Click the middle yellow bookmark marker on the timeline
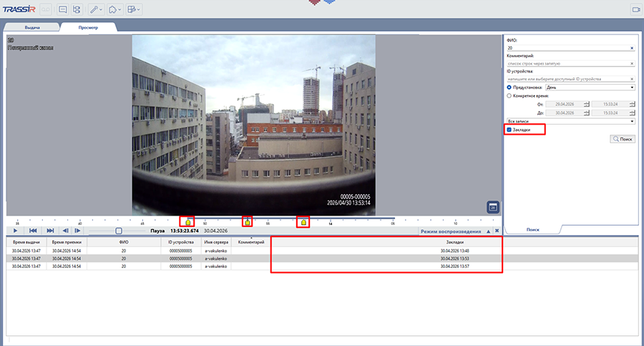The width and height of the screenshot is (644, 346). point(248,222)
